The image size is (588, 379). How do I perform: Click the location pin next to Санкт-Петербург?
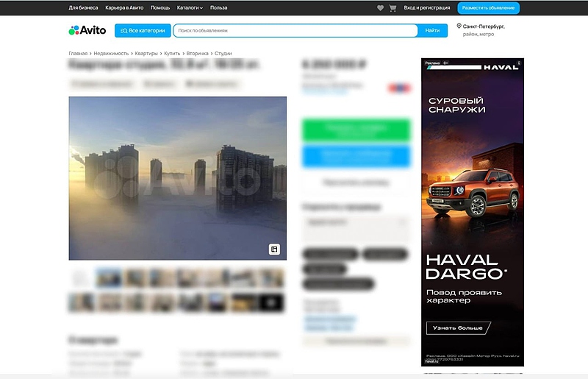[459, 26]
